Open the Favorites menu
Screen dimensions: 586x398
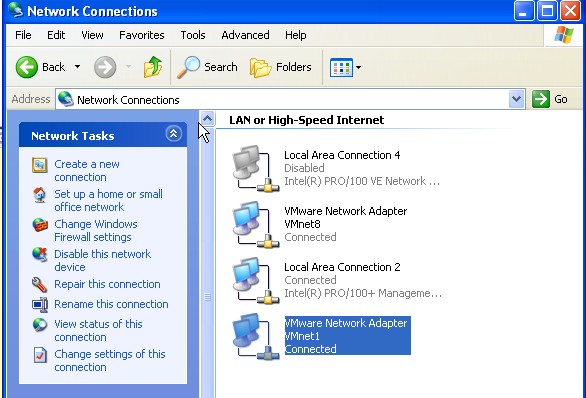pos(142,35)
